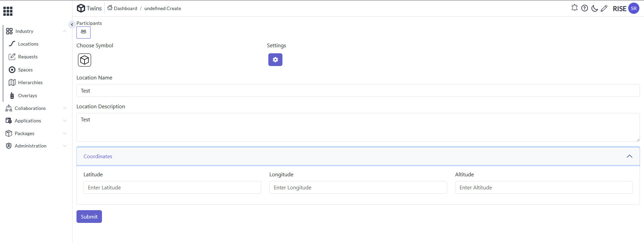Click the Packages box icon
Image resolution: width=644 pixels, height=243 pixels.
click(9, 133)
